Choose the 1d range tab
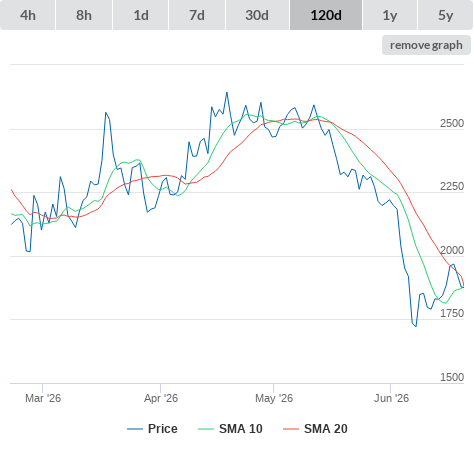 (x=141, y=15)
